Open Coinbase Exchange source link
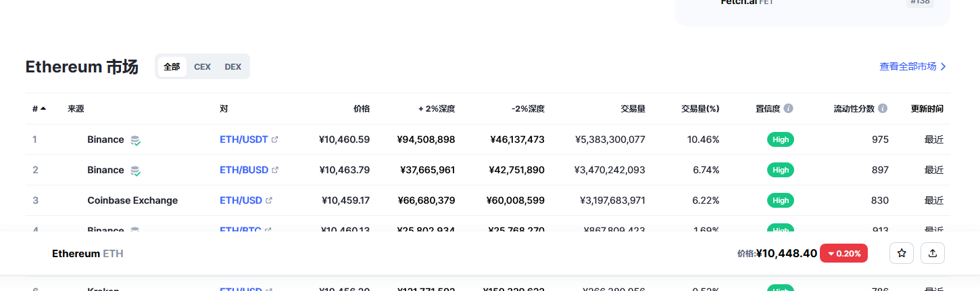 pos(132,200)
